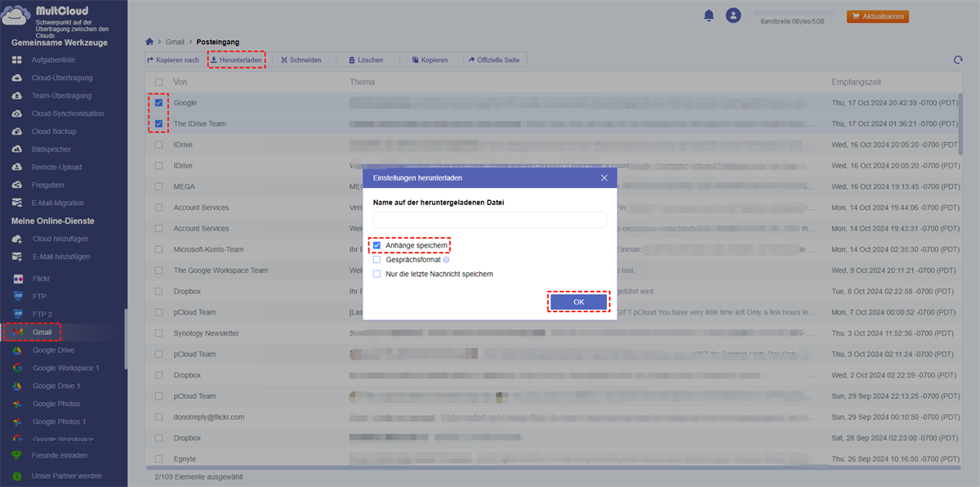The image size is (980, 487).
Task: Open the Flickr account
Action: pyautogui.click(x=41, y=279)
